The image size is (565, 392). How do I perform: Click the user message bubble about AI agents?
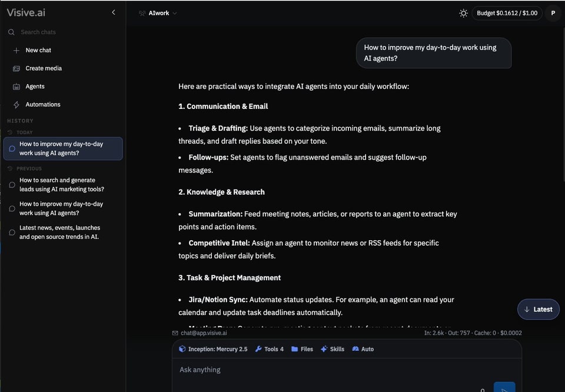(434, 53)
